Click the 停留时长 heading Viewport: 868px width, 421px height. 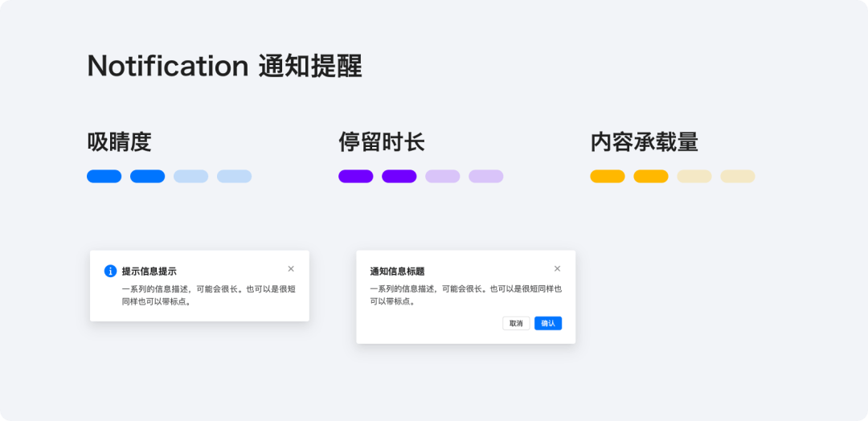382,142
